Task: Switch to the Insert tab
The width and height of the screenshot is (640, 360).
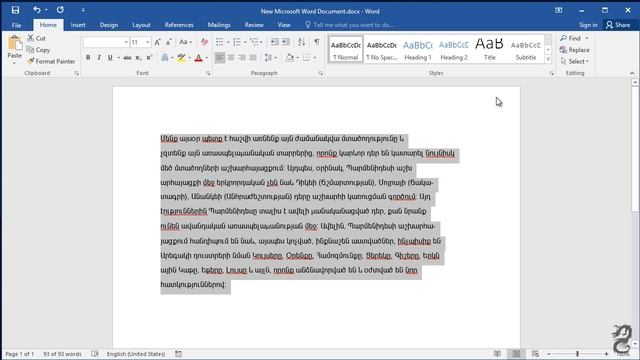Action: [x=78, y=25]
